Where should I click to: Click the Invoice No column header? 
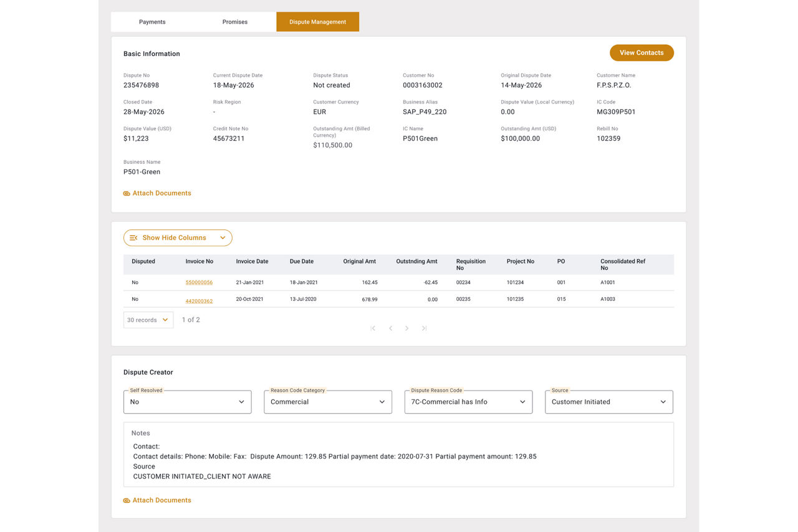[x=199, y=262]
